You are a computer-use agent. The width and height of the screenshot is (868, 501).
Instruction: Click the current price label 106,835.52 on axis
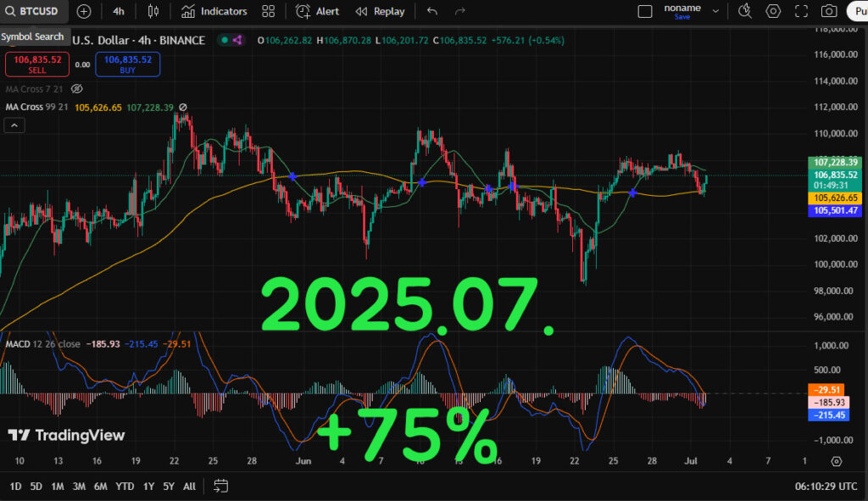click(x=835, y=175)
